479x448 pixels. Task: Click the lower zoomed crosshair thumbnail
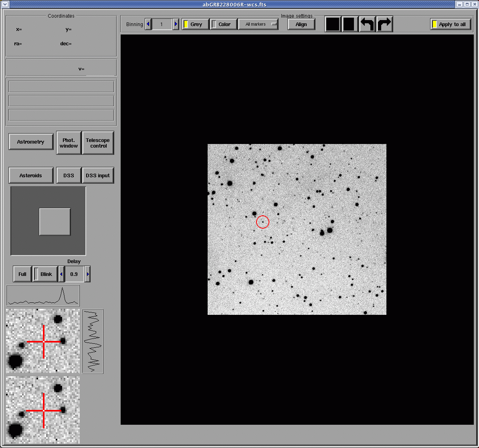[43, 410]
